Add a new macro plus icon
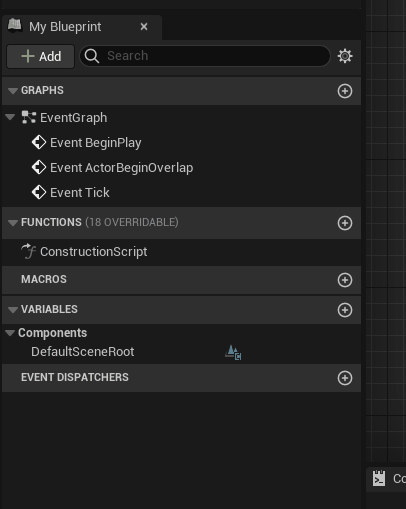406x509 pixels. coord(345,280)
